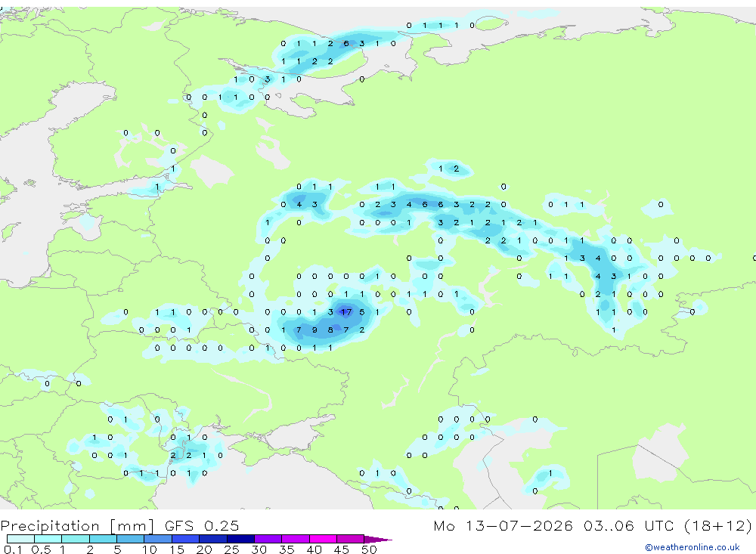Click the 35–40 mm legend color swatch
Screen dimensions: 756x554
click(x=296, y=539)
